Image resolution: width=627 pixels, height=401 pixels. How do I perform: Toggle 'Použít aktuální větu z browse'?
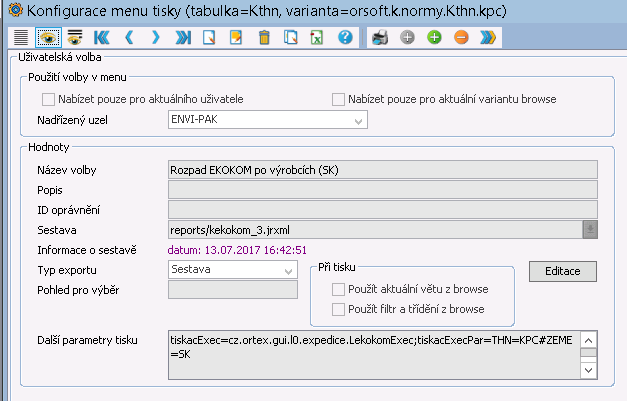tap(338, 289)
